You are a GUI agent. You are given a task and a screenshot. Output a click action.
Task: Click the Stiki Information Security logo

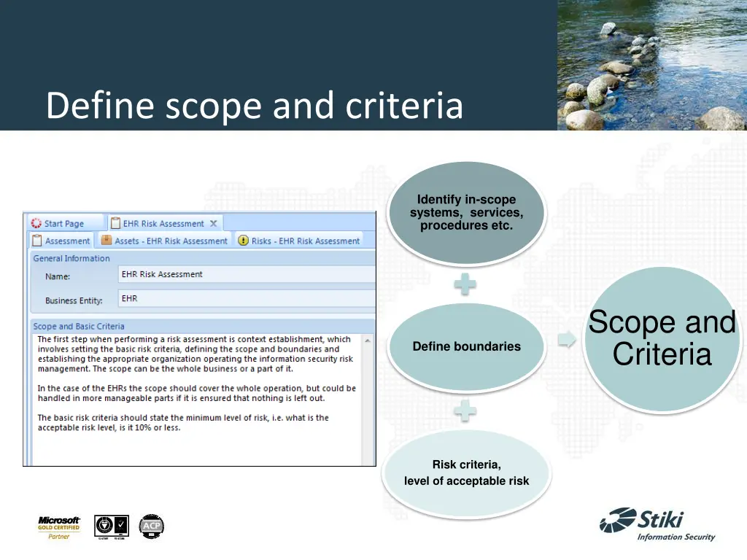657,525
